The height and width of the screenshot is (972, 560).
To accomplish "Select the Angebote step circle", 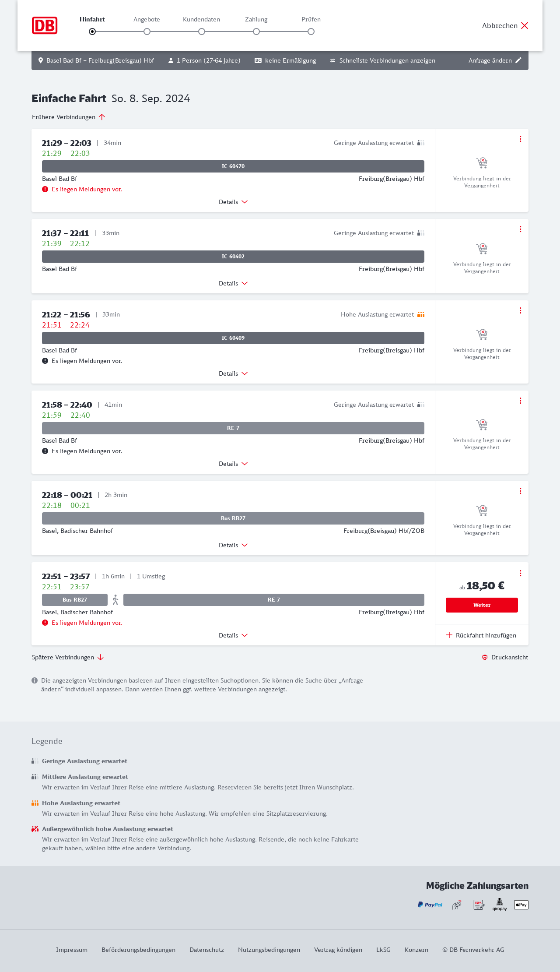I will pyautogui.click(x=147, y=32).
